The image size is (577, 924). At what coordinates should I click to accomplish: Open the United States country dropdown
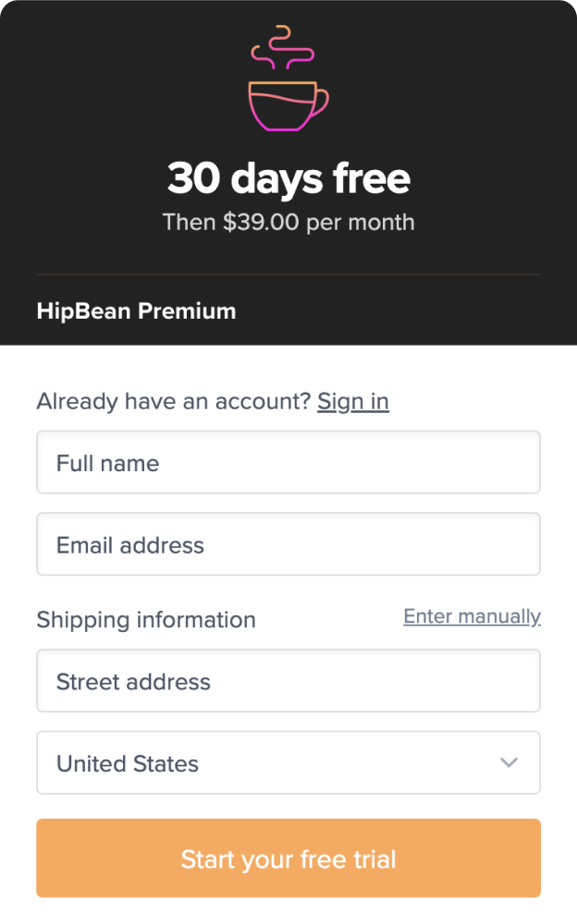click(x=288, y=763)
